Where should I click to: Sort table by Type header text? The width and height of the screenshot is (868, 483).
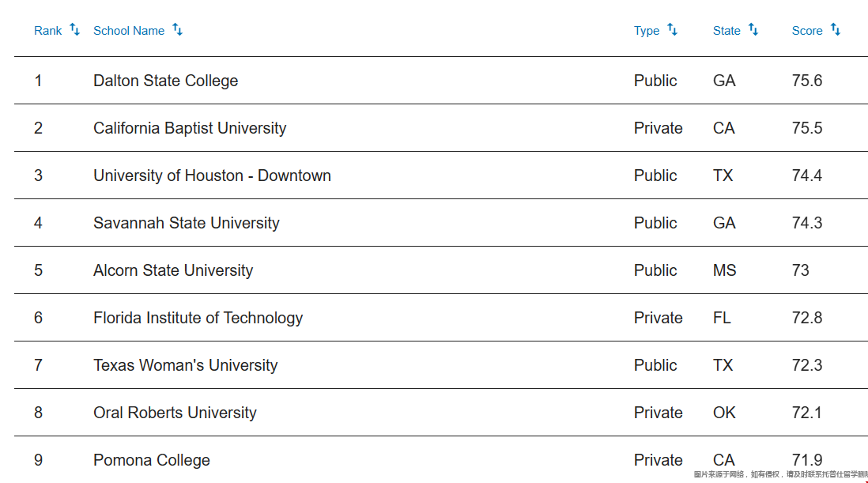click(x=647, y=31)
